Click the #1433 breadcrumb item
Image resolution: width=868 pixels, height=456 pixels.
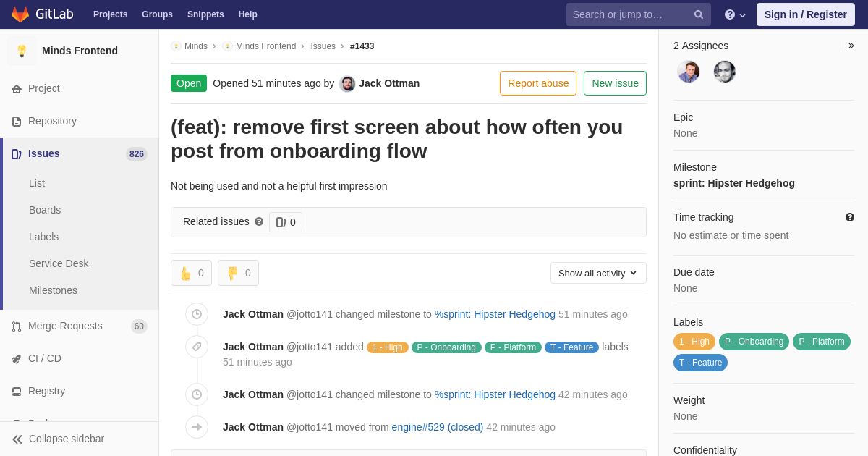pyautogui.click(x=362, y=46)
